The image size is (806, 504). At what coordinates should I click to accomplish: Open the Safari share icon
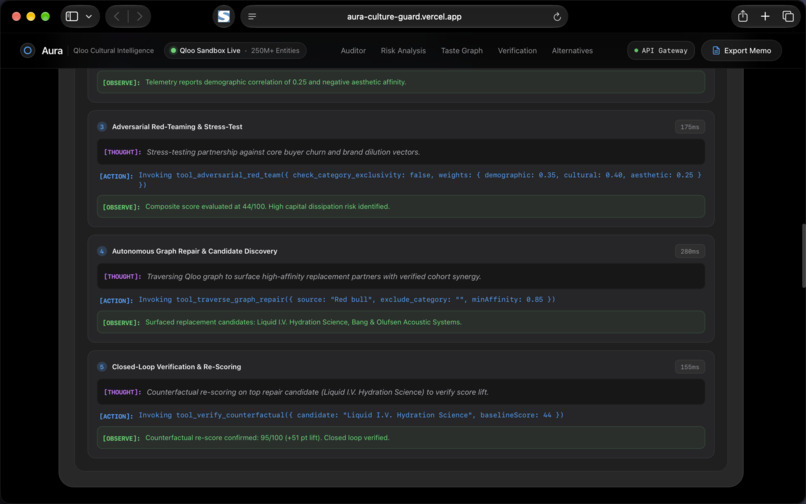tap(743, 16)
